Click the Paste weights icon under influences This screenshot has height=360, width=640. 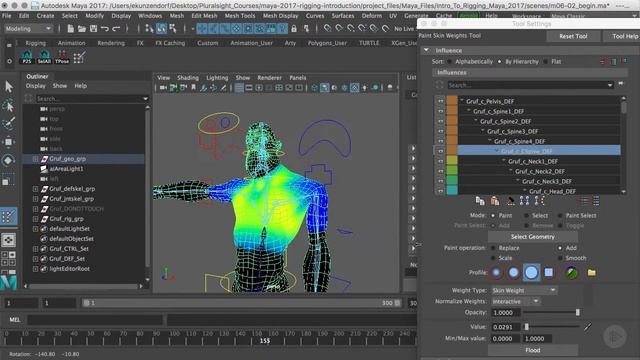point(495,200)
